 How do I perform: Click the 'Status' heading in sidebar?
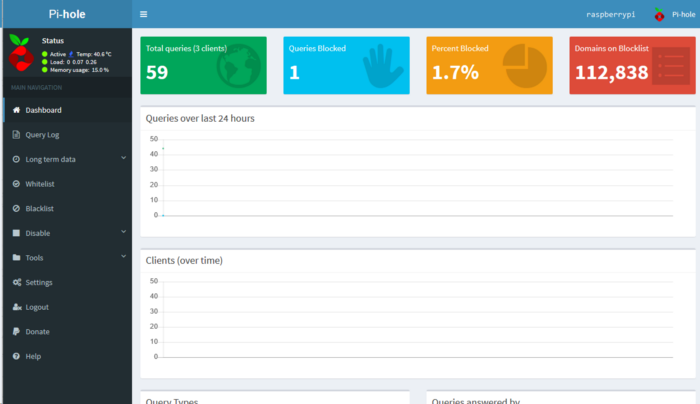[x=53, y=41]
